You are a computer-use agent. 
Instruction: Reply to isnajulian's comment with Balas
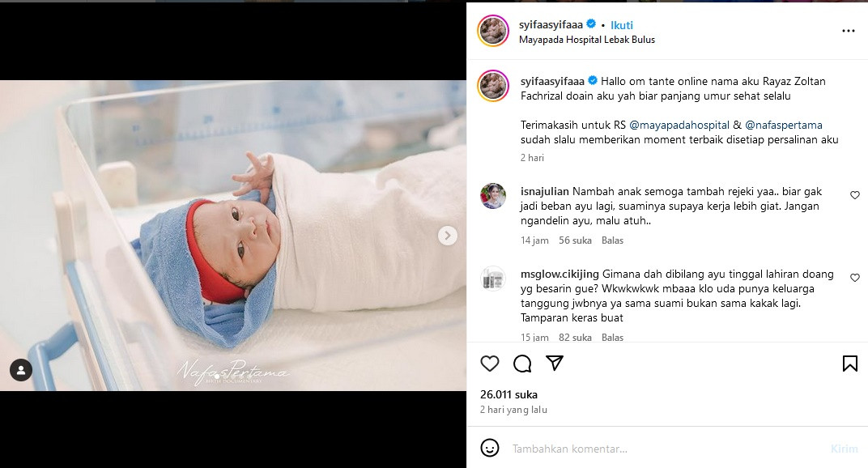pyautogui.click(x=612, y=240)
